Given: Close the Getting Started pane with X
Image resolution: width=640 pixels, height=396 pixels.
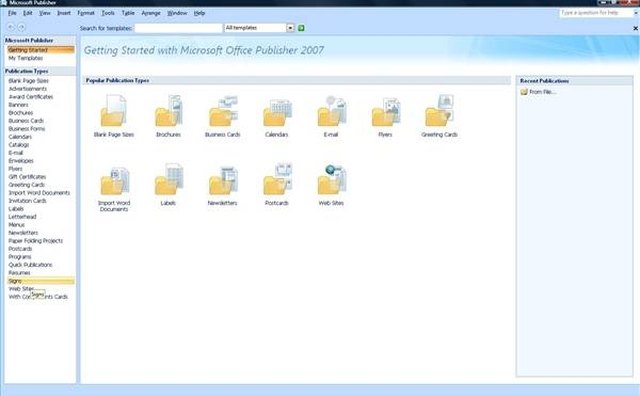Looking at the screenshot, I should [x=635, y=28].
